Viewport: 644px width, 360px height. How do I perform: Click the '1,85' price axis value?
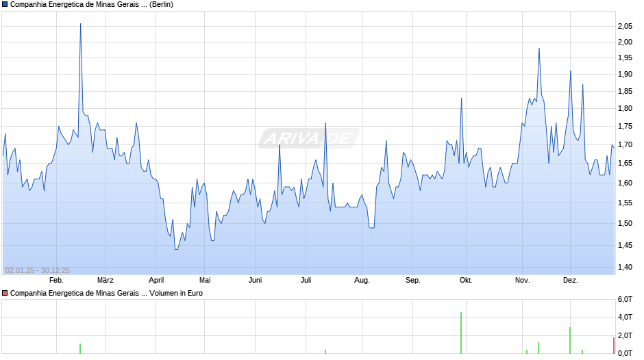[625, 91]
